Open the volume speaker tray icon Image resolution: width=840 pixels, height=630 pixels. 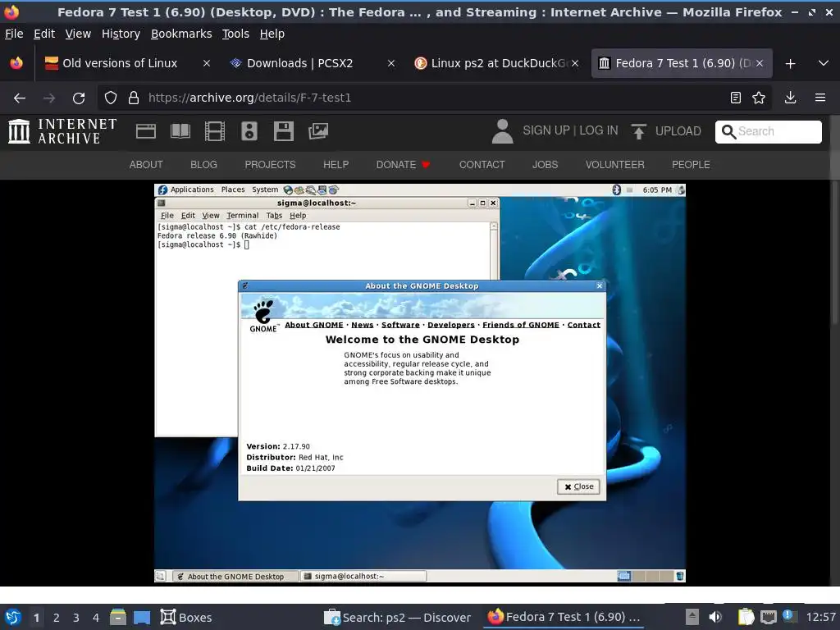click(715, 618)
